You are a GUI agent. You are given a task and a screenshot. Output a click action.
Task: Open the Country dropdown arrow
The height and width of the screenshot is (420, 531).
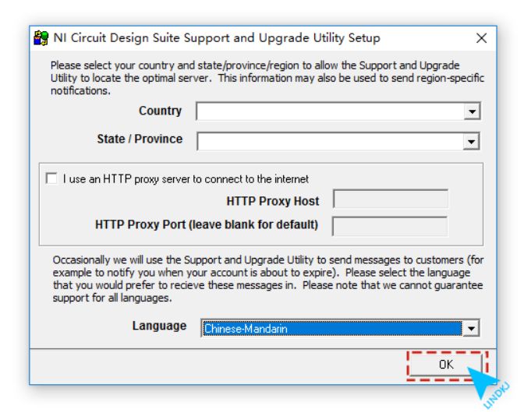[472, 111]
